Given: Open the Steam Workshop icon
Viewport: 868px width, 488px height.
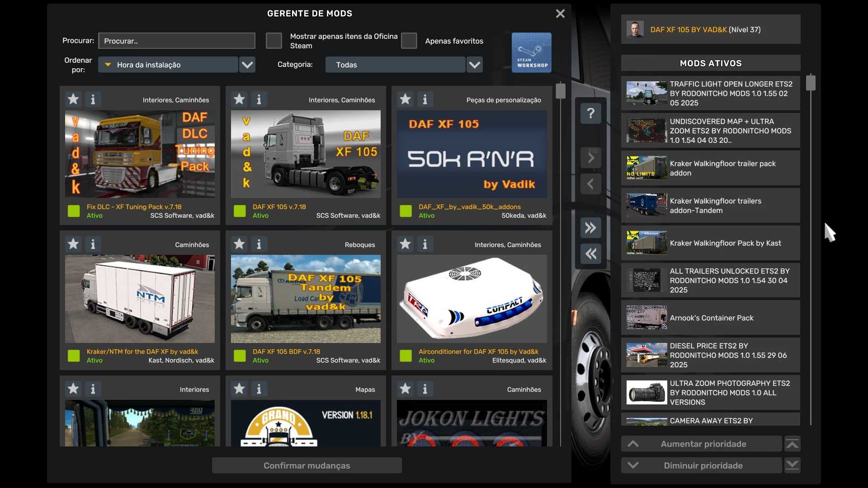Looking at the screenshot, I should [531, 52].
